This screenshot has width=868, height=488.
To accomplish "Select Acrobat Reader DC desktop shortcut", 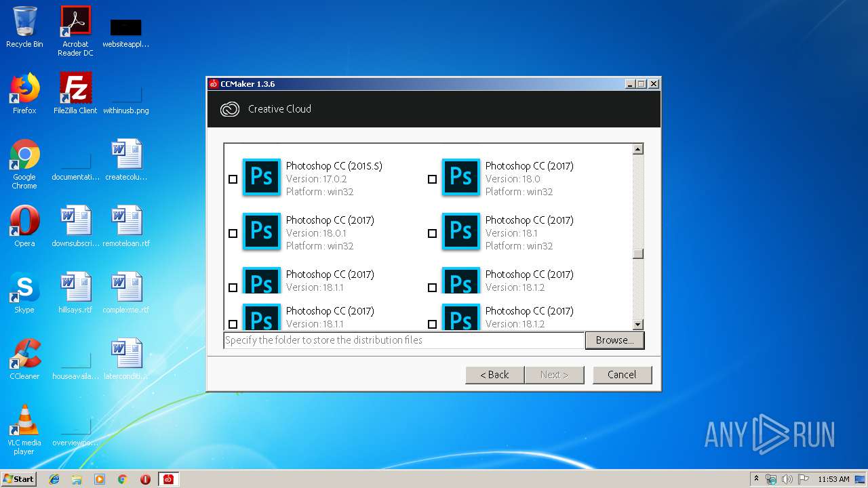I will coord(75,31).
